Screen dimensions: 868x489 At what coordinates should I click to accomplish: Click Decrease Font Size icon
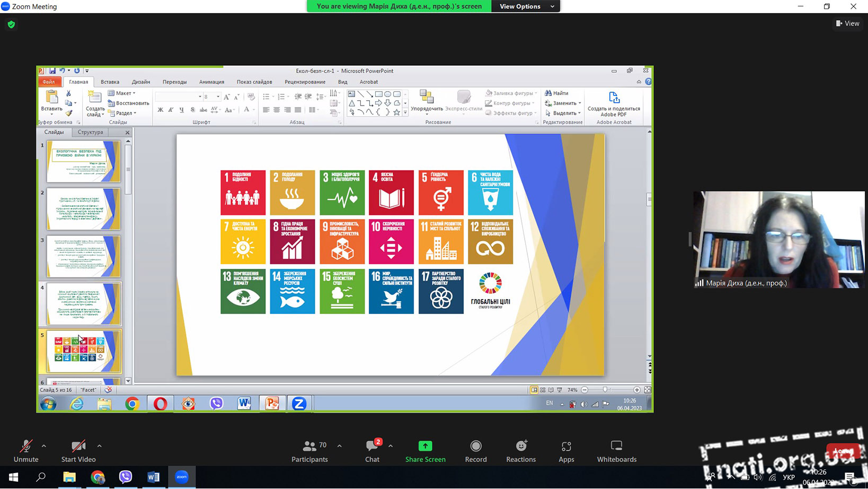point(236,97)
